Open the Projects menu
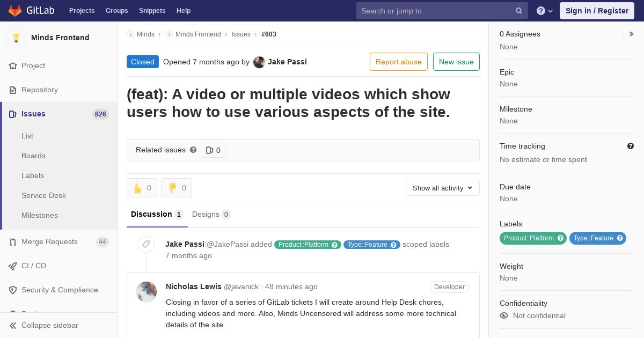The height and width of the screenshot is (338, 644). coord(82,11)
